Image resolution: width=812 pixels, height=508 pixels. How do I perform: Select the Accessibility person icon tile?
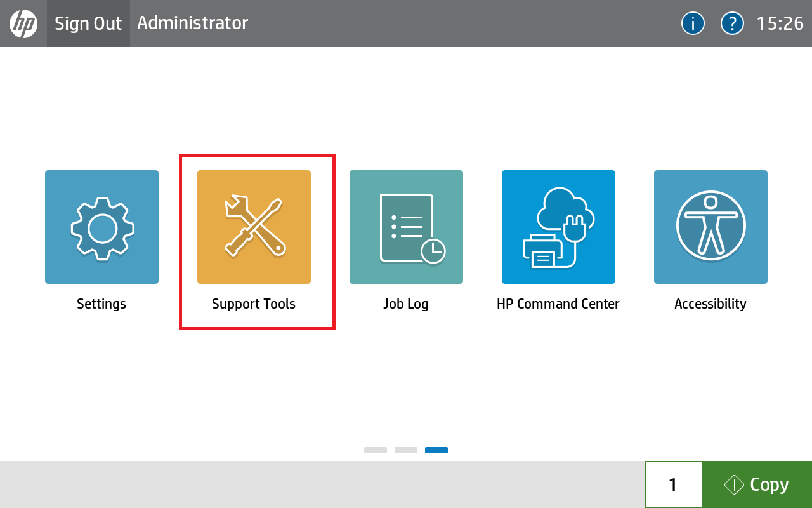coord(710,227)
